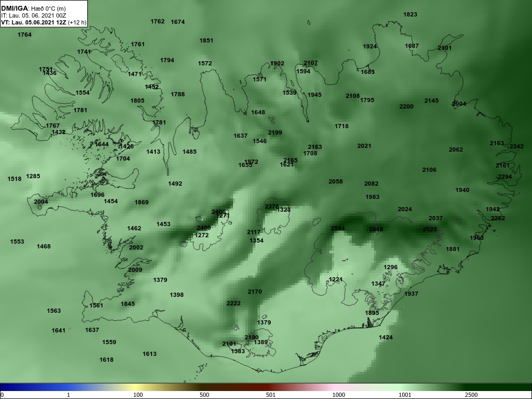Click the map value 2009

pyautogui.click(x=135, y=270)
